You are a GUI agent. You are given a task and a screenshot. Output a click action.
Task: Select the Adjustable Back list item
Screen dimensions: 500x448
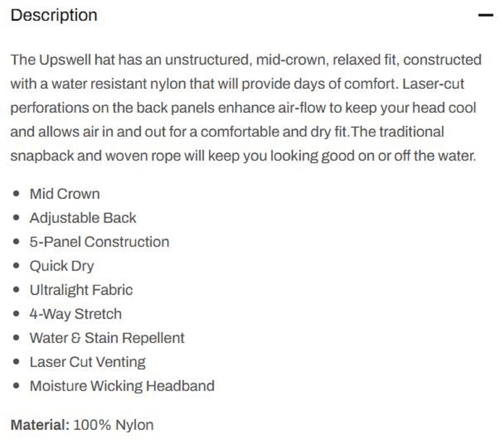click(x=83, y=218)
